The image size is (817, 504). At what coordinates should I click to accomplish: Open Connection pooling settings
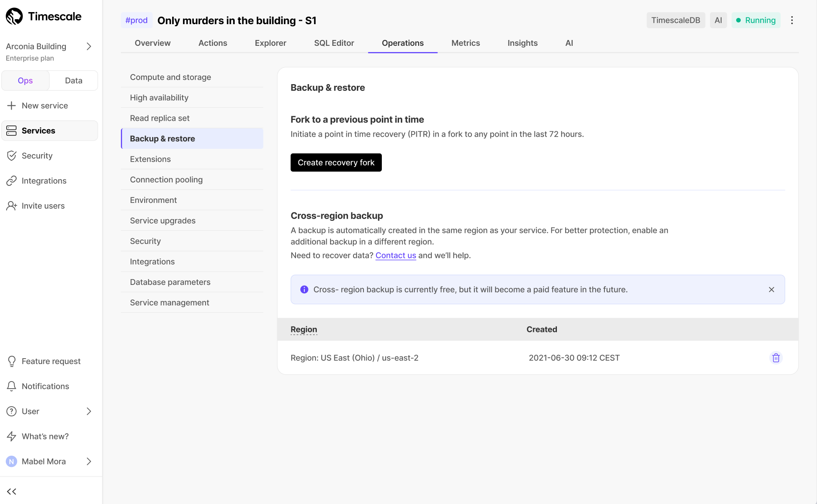[x=192, y=180]
